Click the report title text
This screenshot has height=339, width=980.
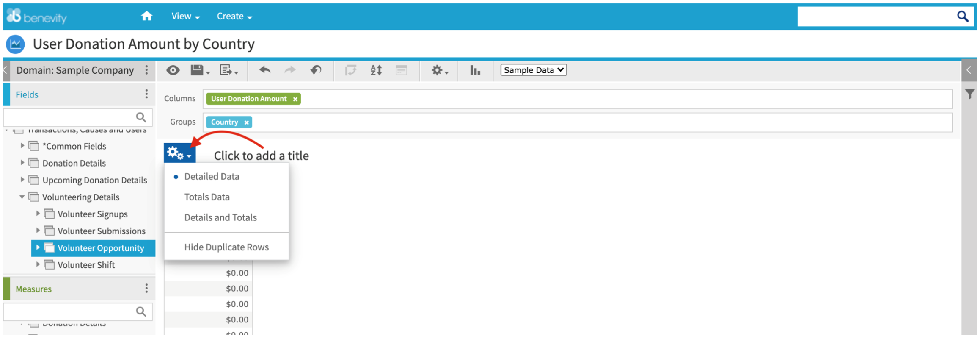coord(144,44)
